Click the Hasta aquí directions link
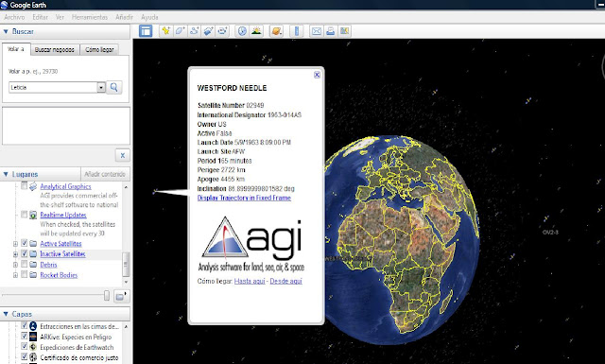This screenshot has width=605, height=364. point(250,281)
